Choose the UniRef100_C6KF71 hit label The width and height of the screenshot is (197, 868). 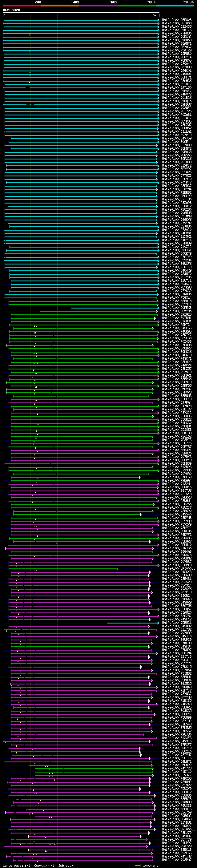(x=176, y=78)
